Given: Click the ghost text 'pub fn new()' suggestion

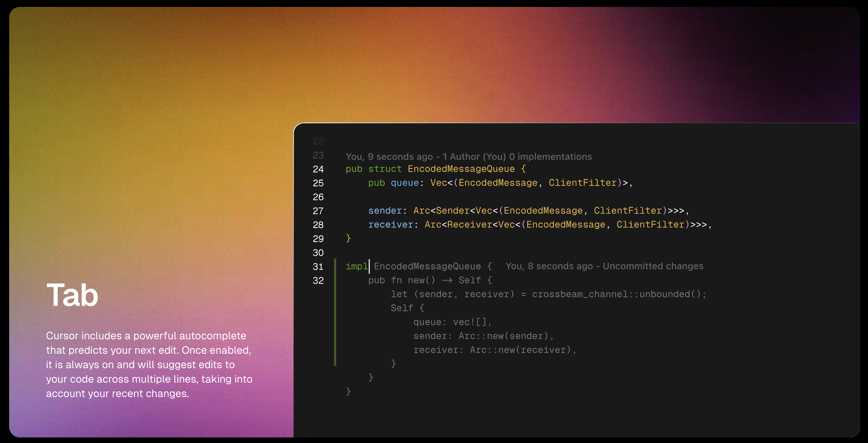Looking at the screenshot, I should coord(401,280).
